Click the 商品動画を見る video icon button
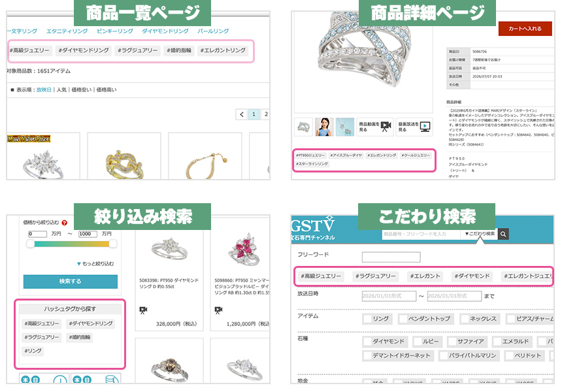The image size is (562, 392). point(376,127)
